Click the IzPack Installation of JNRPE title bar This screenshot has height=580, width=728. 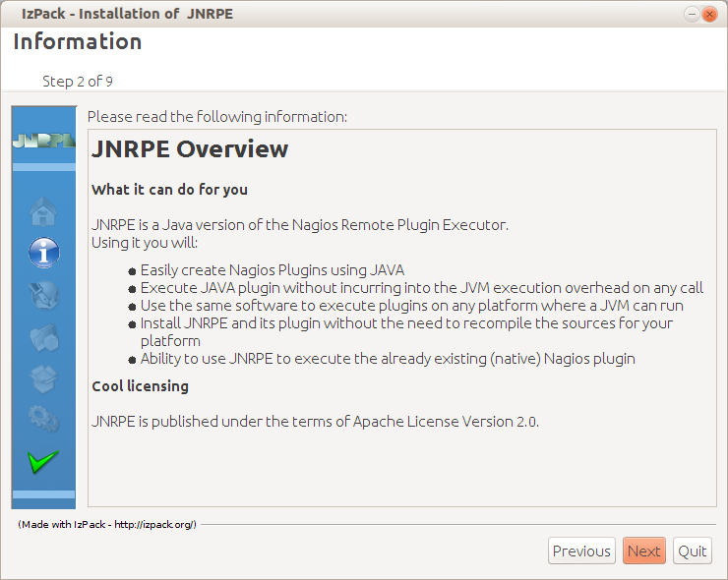click(x=127, y=14)
